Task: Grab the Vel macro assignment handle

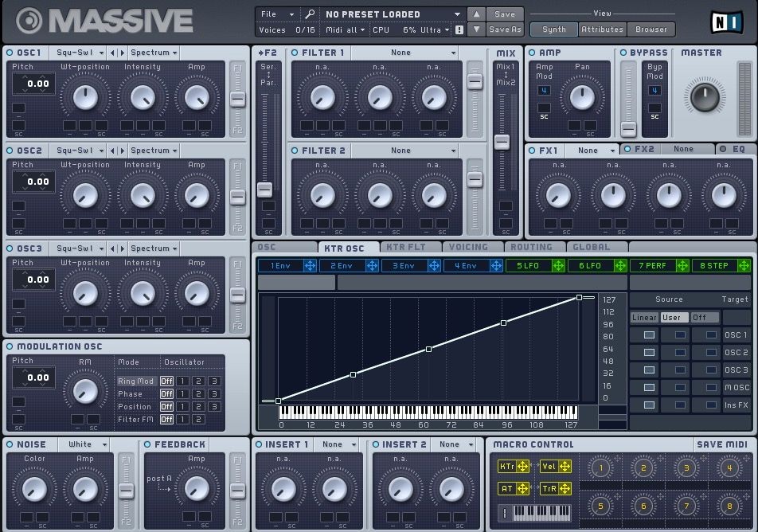Action: coord(565,466)
